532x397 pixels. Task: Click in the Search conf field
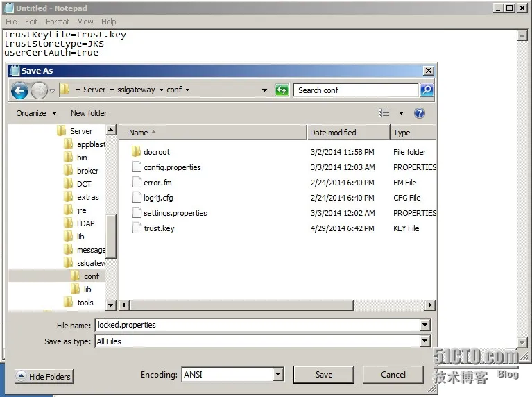(x=356, y=90)
